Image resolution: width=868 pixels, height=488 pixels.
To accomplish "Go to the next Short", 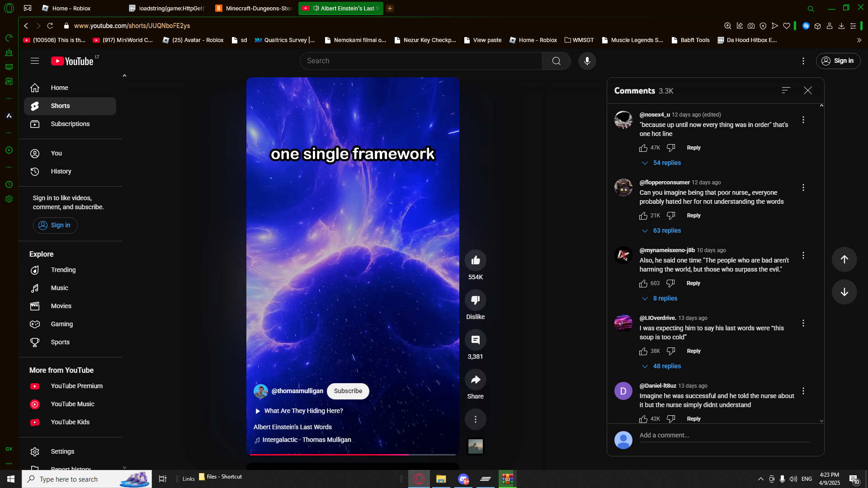I will click(844, 292).
